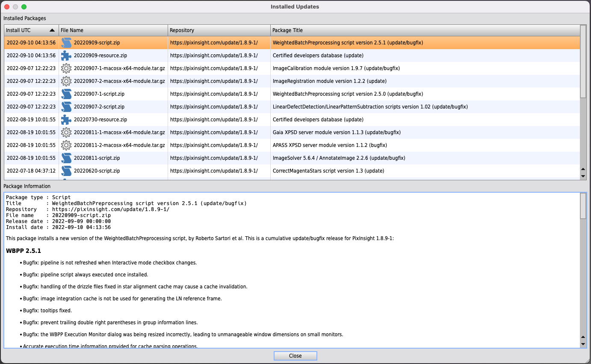This screenshot has width=591, height=364.
Task: Select the WeightedBatchPreprocessing script version 2.5.0 title
Action: [348, 94]
